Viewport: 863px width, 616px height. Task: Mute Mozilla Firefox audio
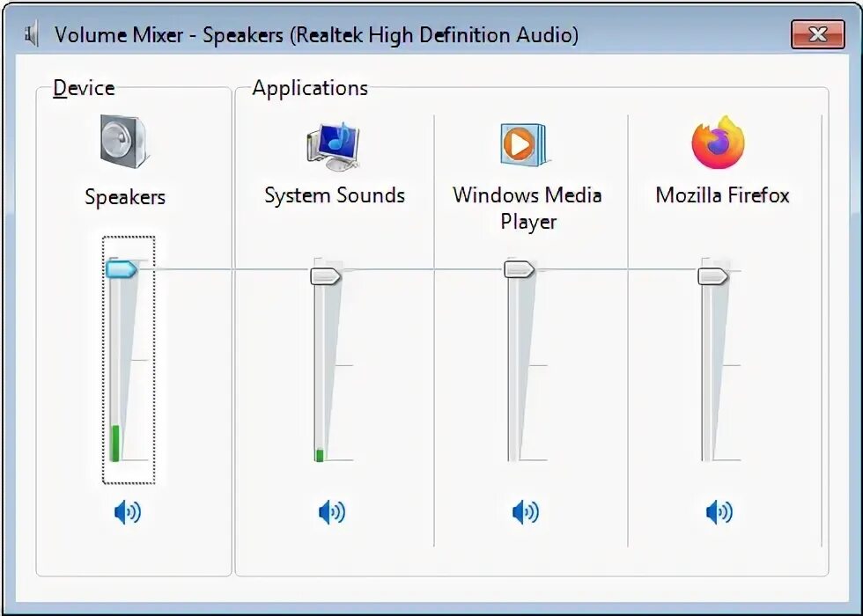[x=719, y=512]
